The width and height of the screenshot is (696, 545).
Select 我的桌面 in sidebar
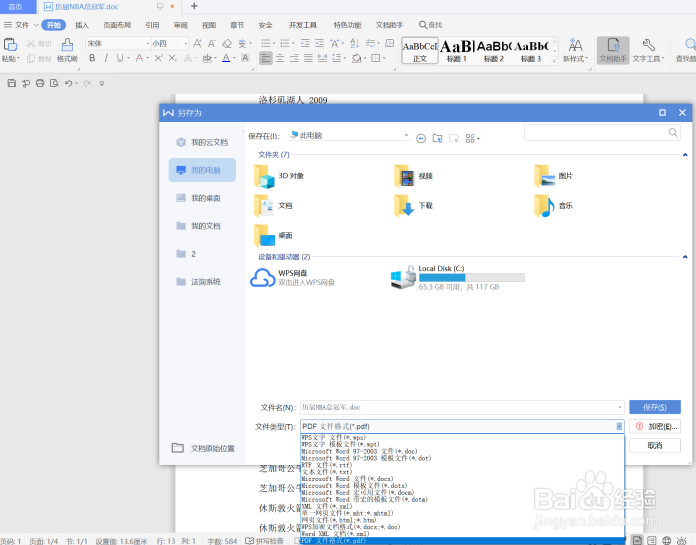(202, 198)
